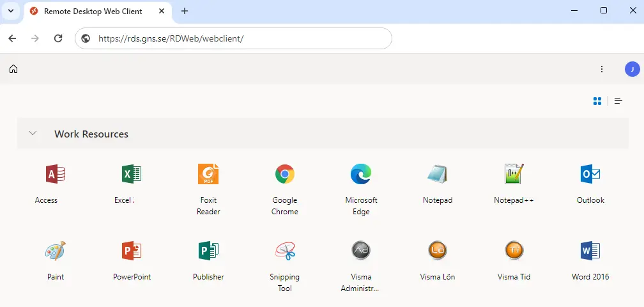Switch to the tile grid view
This screenshot has width=644, height=307.
[597, 100]
